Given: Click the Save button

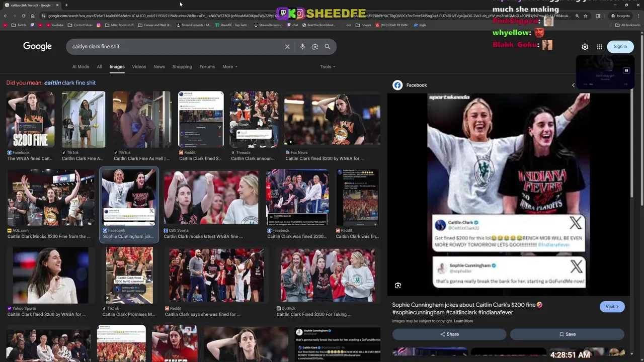Looking at the screenshot, I should 567,334.
